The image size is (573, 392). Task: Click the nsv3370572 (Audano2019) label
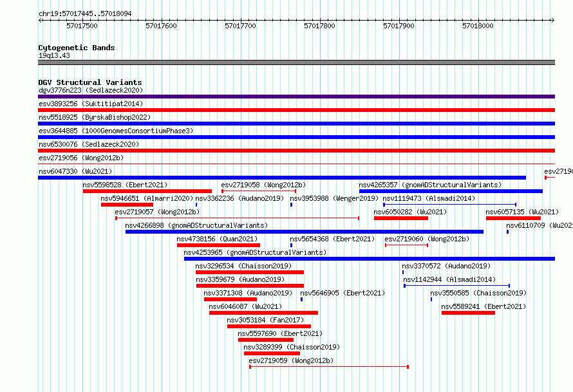(x=446, y=266)
